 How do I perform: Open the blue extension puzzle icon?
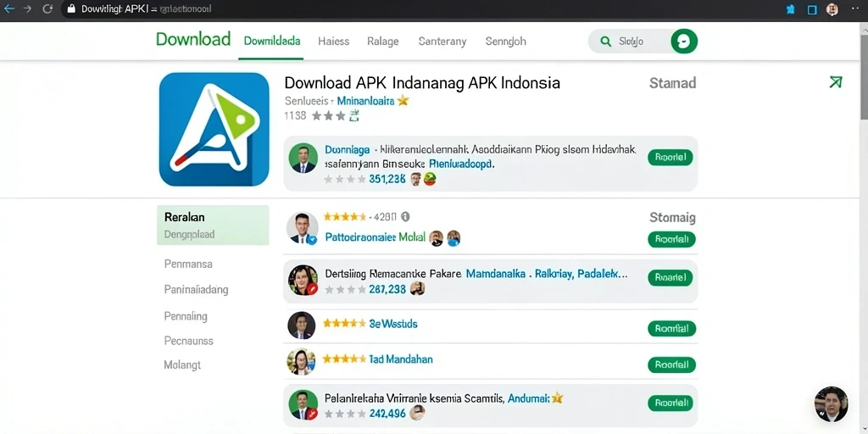coord(791,9)
